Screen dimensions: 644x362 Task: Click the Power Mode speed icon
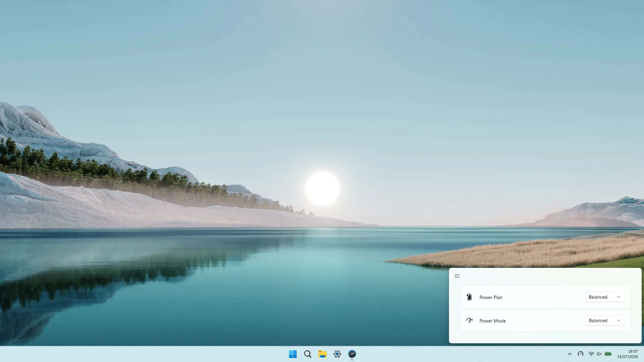click(x=469, y=320)
